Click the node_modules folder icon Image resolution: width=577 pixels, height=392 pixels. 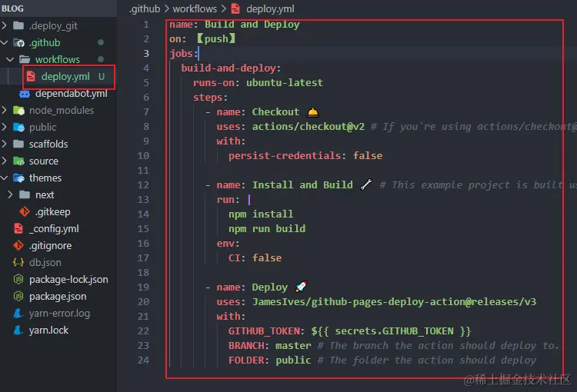point(18,110)
